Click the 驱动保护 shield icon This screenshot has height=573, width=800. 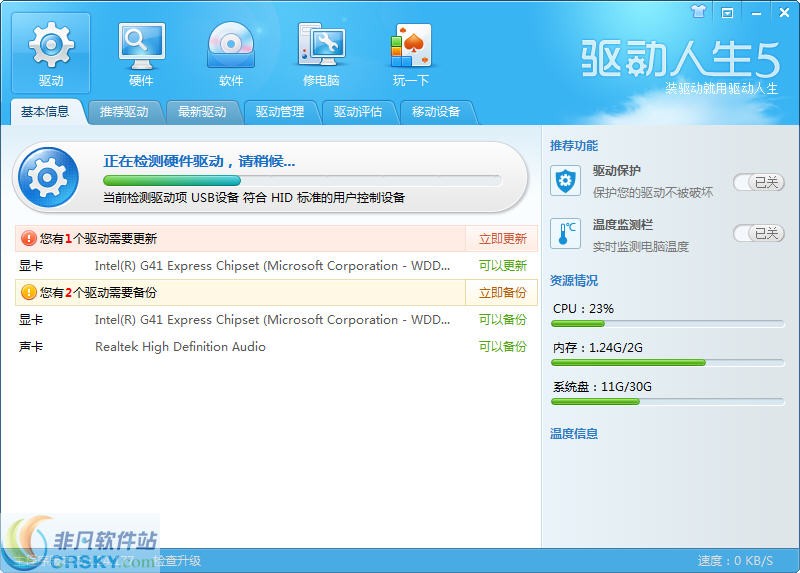(565, 181)
